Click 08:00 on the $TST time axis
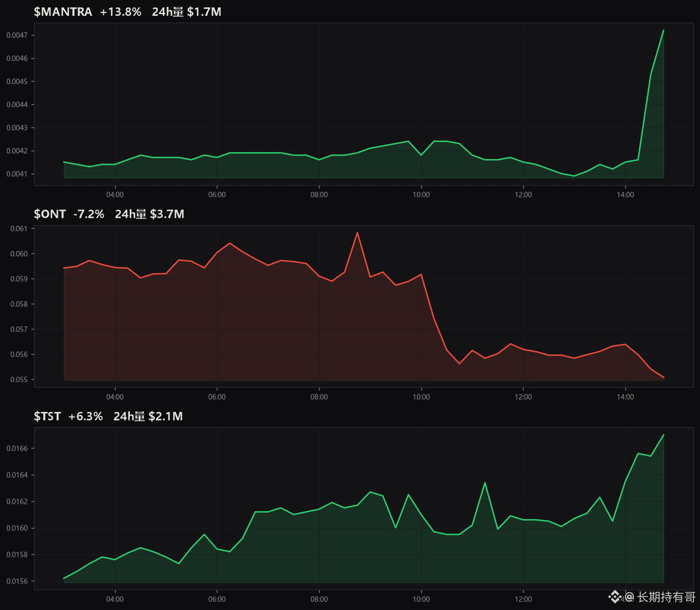 (319, 599)
